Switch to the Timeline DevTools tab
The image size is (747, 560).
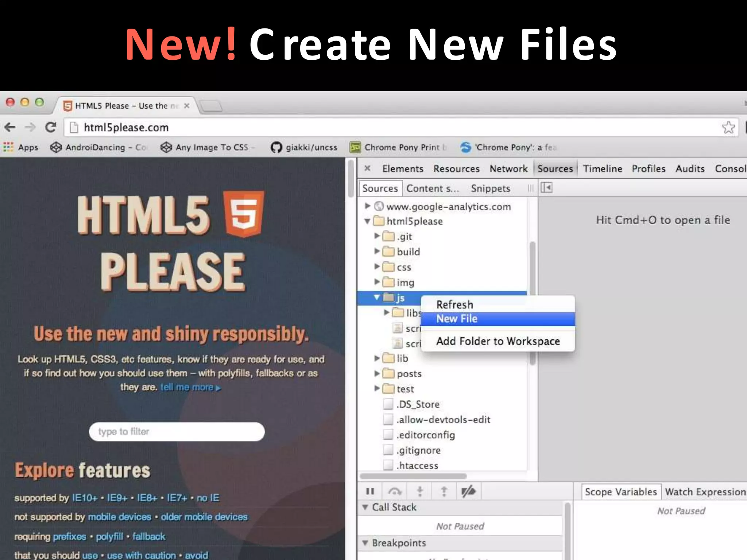602,168
